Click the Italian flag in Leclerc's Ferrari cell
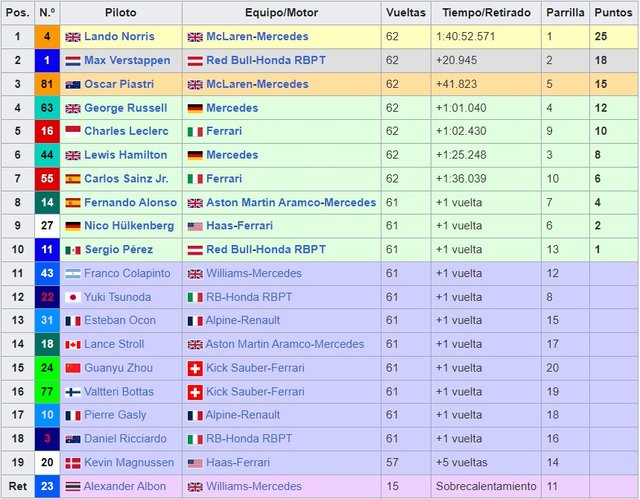Image resolution: width=640 pixels, height=499 pixels. (x=195, y=131)
